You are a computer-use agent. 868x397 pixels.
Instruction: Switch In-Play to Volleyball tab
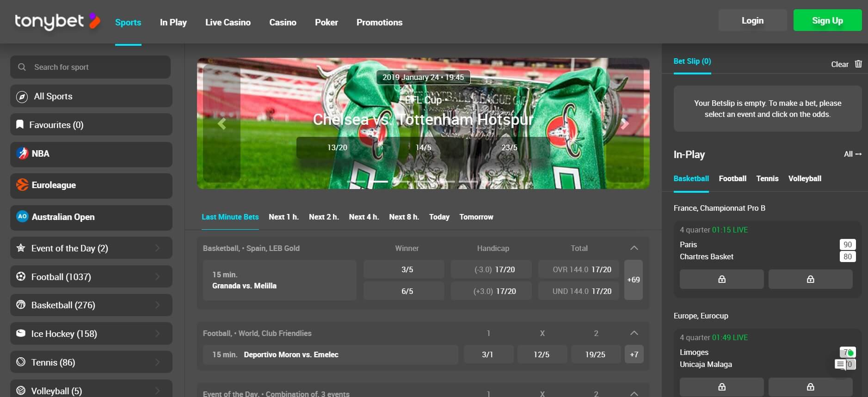click(x=805, y=178)
